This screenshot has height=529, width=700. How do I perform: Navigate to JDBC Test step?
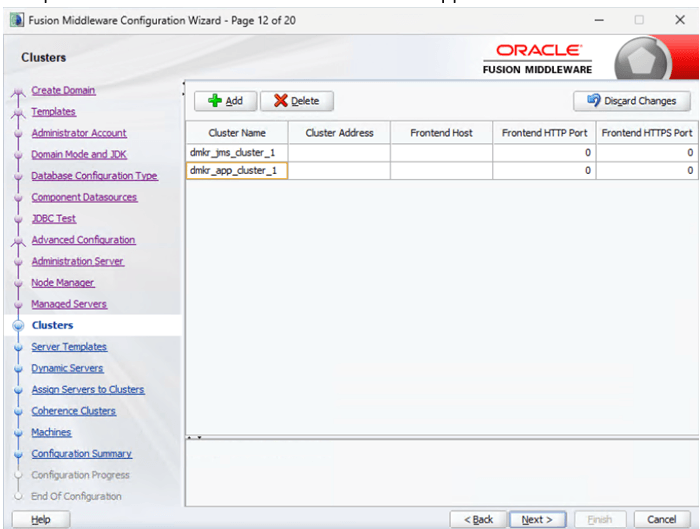(x=54, y=219)
